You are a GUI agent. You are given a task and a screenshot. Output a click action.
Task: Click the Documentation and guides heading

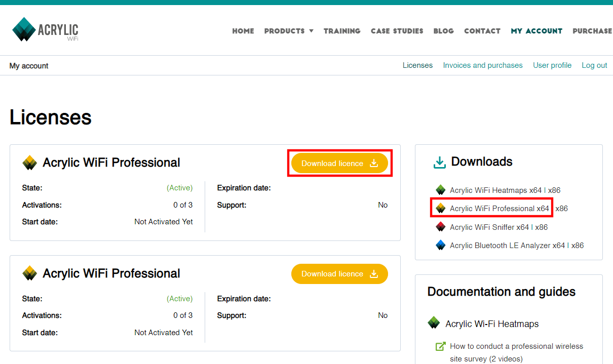pos(502,292)
